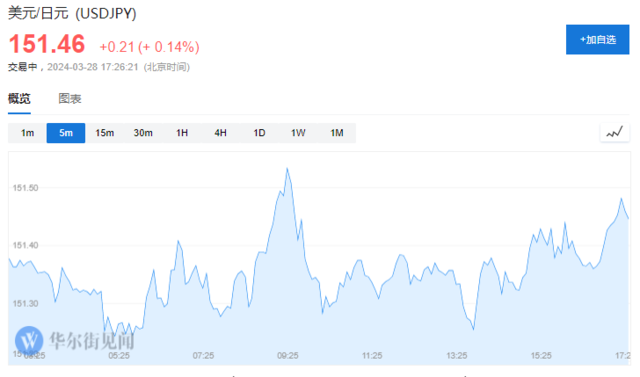
Task: Click the 15:25 time axis label
Action: (x=541, y=356)
